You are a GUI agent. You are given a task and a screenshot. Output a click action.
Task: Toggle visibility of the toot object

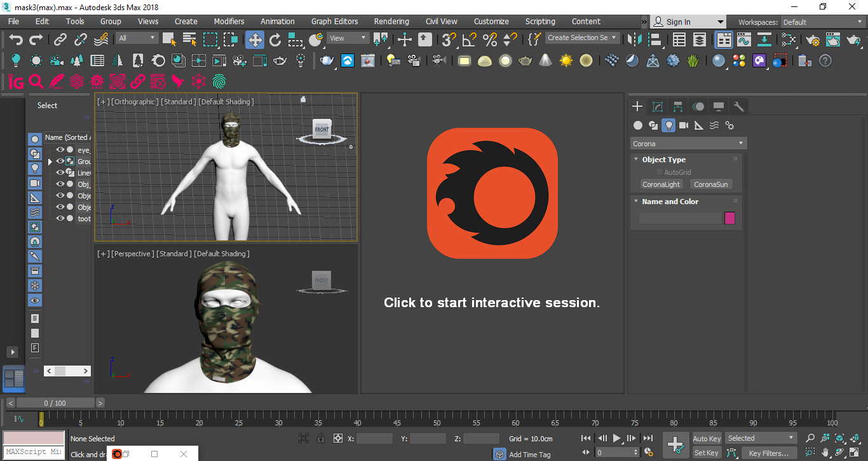point(59,218)
